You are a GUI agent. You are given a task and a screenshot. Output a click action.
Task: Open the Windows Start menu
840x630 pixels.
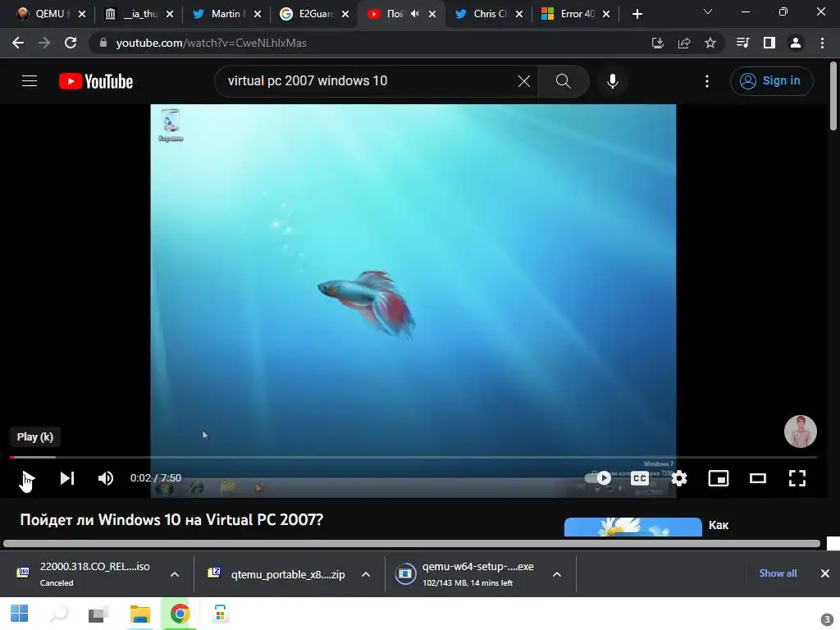20,614
